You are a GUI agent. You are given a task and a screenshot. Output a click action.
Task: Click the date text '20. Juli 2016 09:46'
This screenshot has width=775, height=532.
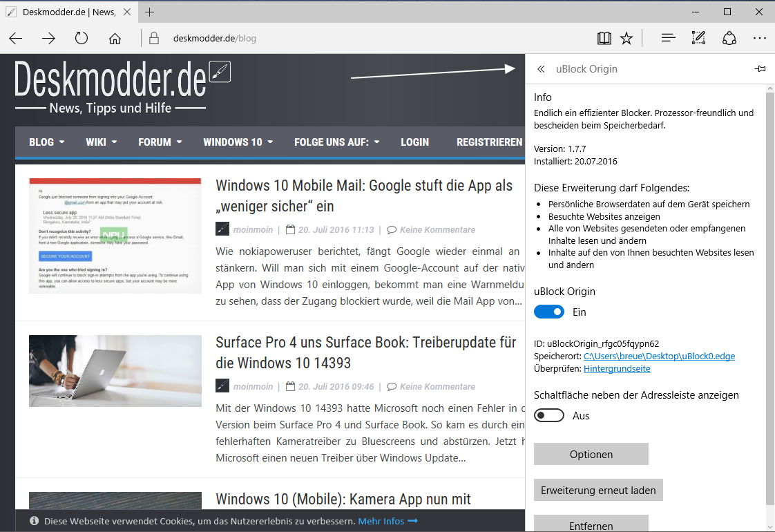pos(336,387)
